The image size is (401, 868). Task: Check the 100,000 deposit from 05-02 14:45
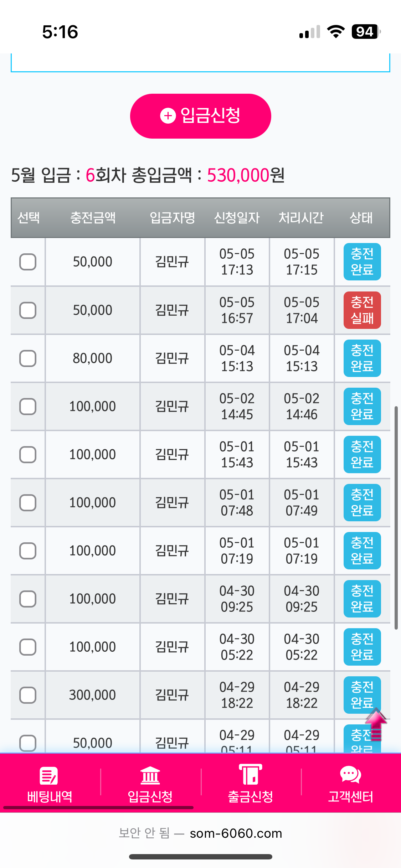(28, 407)
